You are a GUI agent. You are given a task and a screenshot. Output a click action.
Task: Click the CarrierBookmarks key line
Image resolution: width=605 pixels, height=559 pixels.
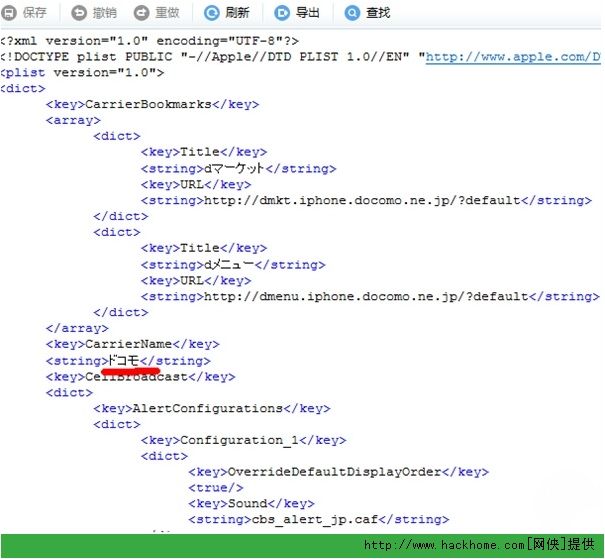pyautogui.click(x=152, y=104)
